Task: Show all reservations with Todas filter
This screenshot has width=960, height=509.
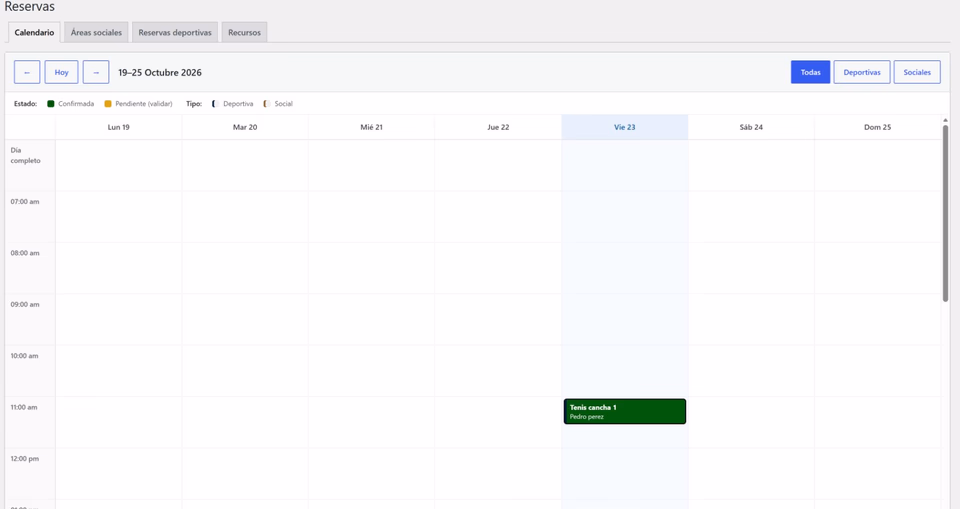Action: pyautogui.click(x=810, y=72)
